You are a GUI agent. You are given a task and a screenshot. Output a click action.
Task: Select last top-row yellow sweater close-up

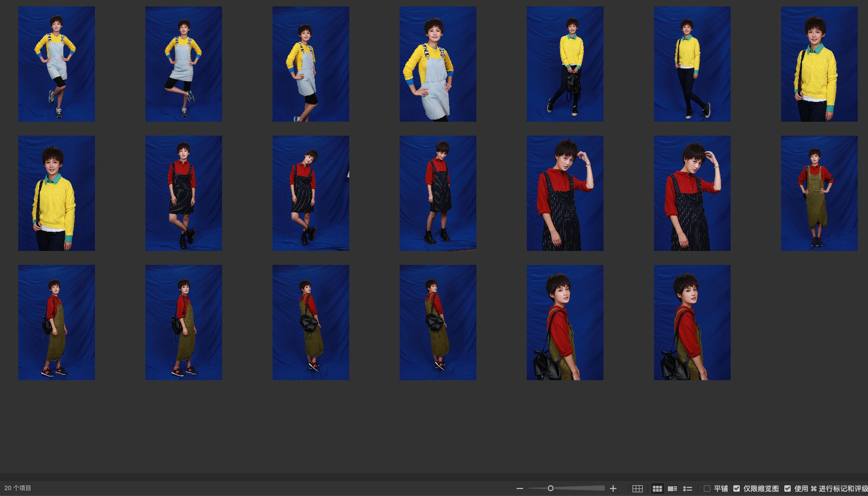(x=819, y=64)
